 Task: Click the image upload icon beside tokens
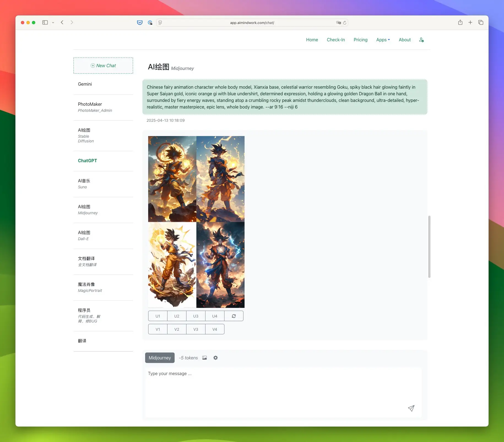204,358
